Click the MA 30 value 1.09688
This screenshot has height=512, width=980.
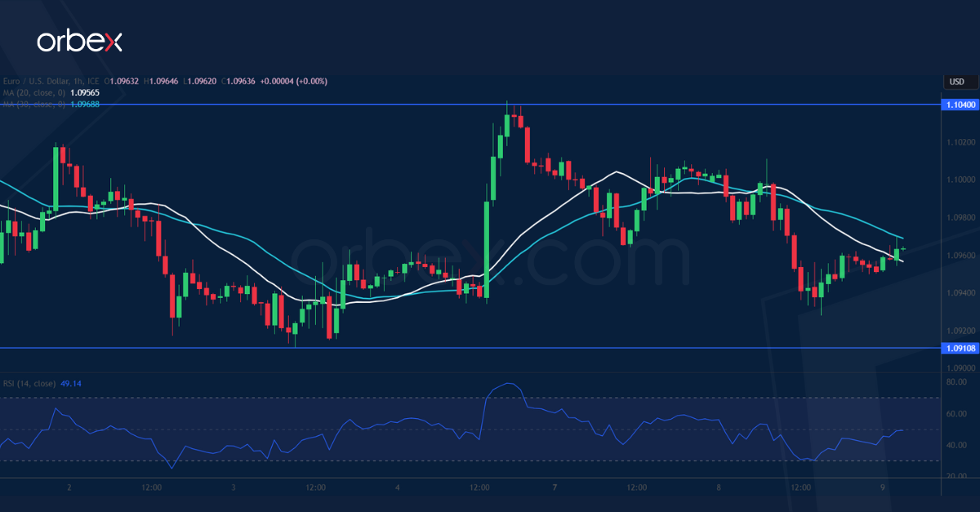(x=85, y=104)
